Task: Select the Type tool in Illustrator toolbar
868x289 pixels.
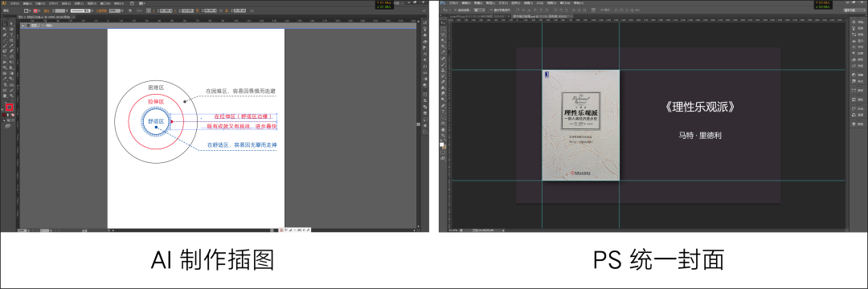Action: (x=11, y=35)
